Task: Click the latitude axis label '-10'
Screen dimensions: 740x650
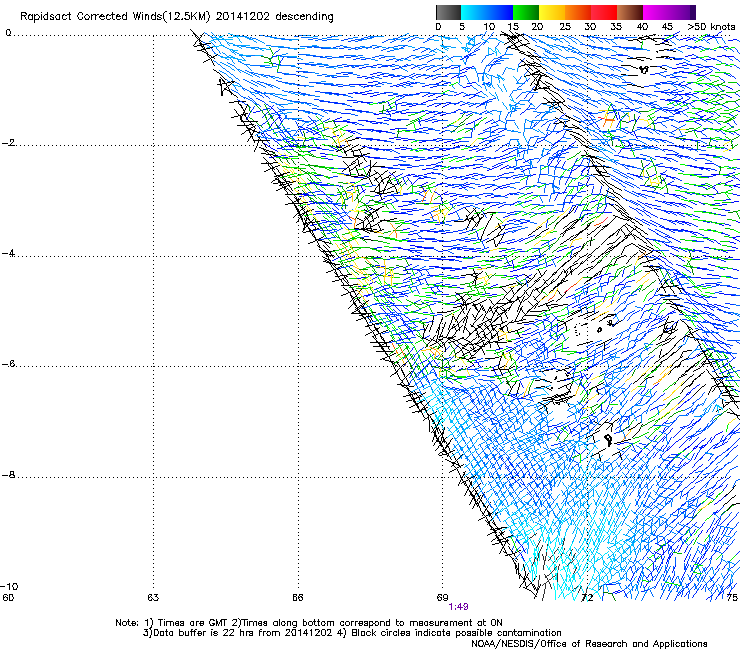Action: (9, 586)
